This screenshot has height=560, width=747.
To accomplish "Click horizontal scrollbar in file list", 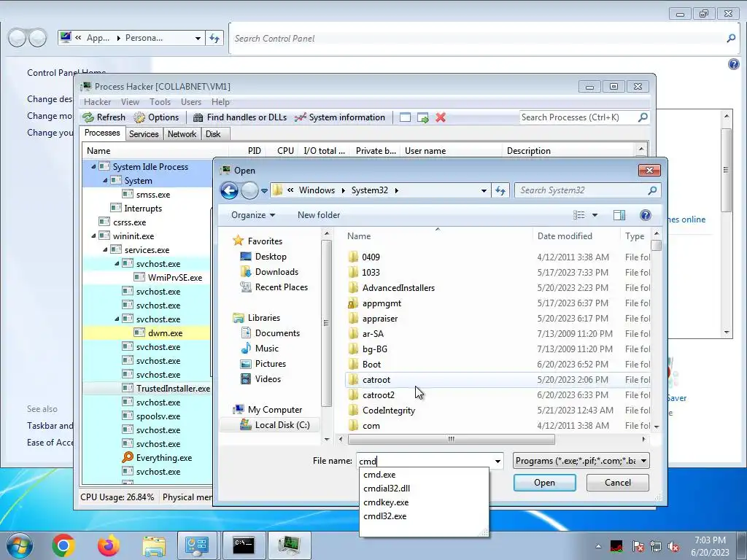I will point(451,439).
